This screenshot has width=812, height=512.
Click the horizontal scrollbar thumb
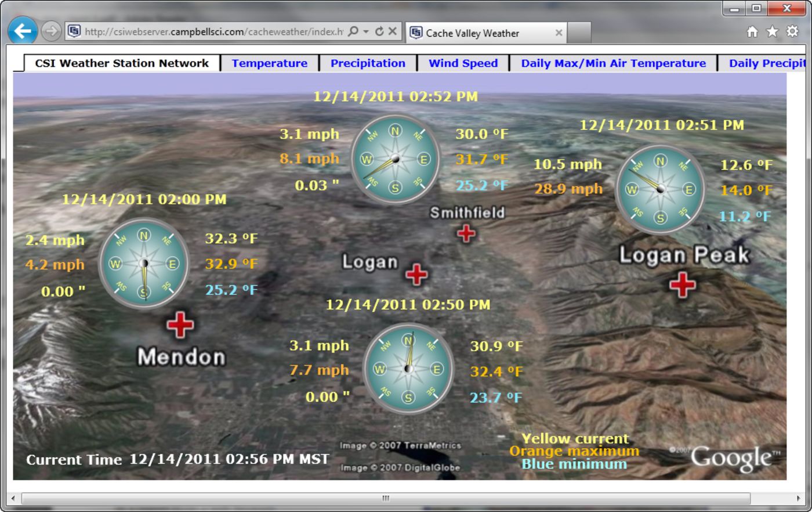[386, 498]
